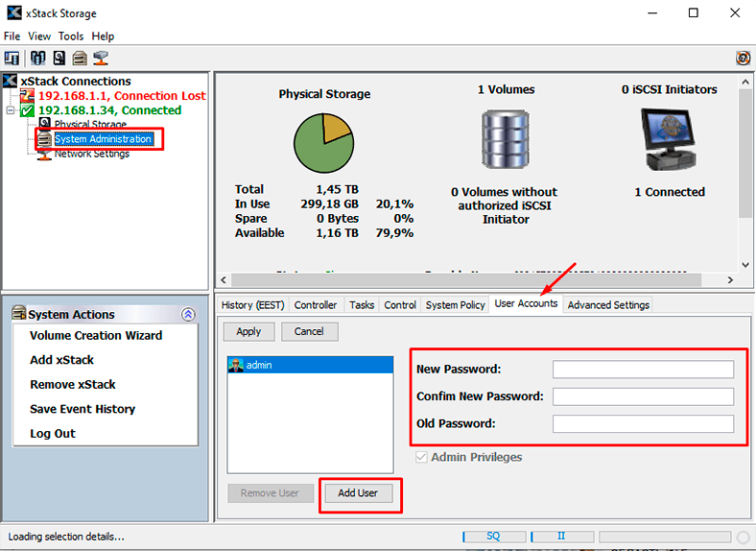Click the vertical scrollbar down arrow
This screenshot has height=551, width=756.
[745, 264]
